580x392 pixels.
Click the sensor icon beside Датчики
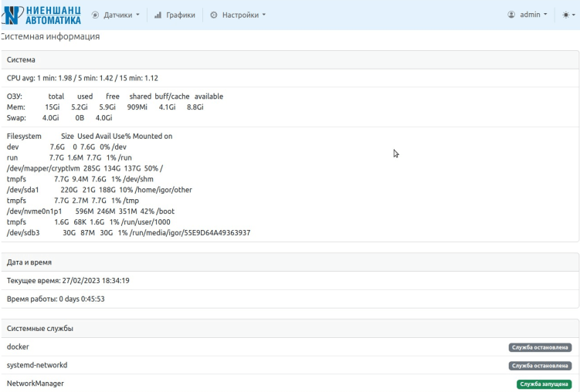click(x=96, y=15)
